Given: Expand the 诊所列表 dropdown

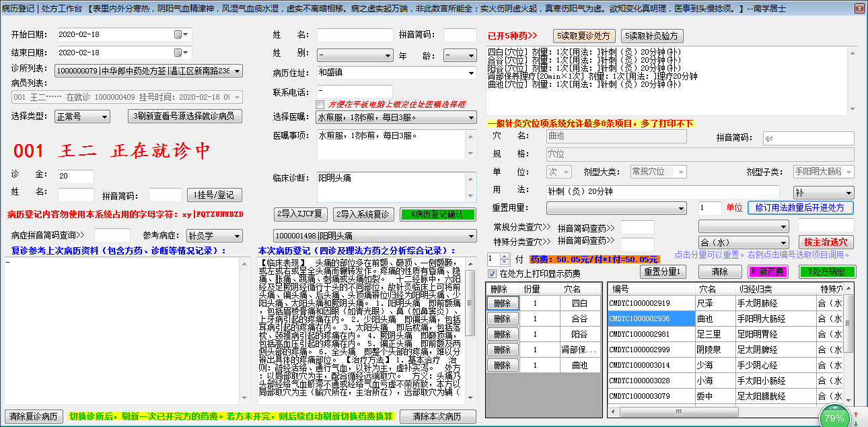Looking at the screenshot, I should pyautogui.click(x=238, y=71).
